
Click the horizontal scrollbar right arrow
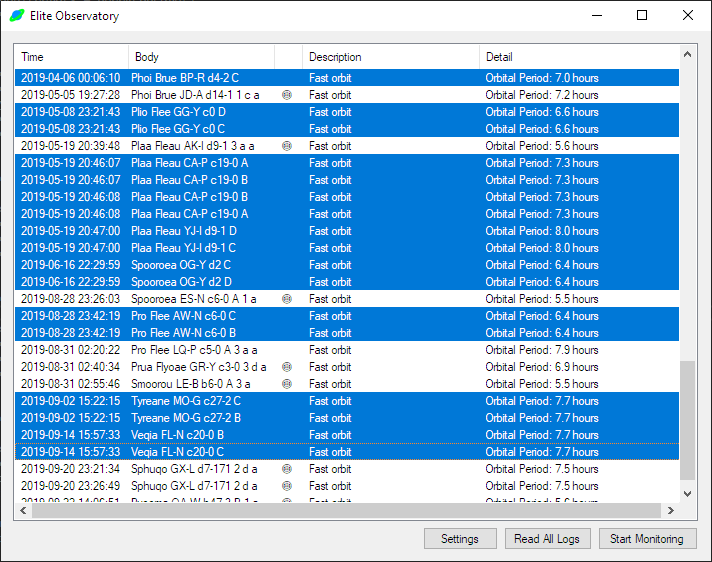pyautogui.click(x=671, y=511)
